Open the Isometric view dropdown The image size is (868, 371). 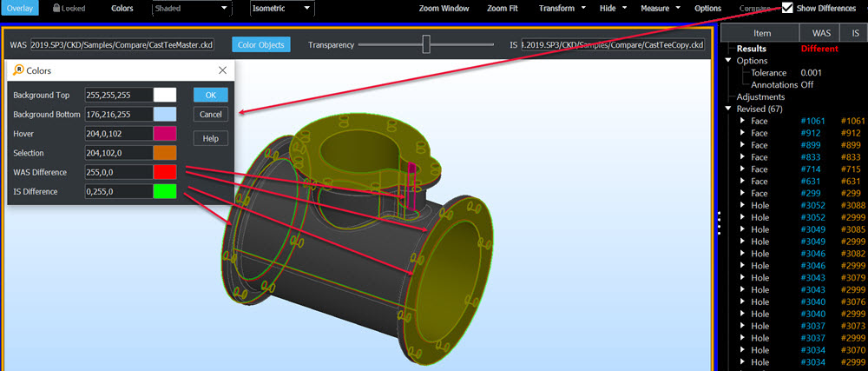click(x=282, y=9)
